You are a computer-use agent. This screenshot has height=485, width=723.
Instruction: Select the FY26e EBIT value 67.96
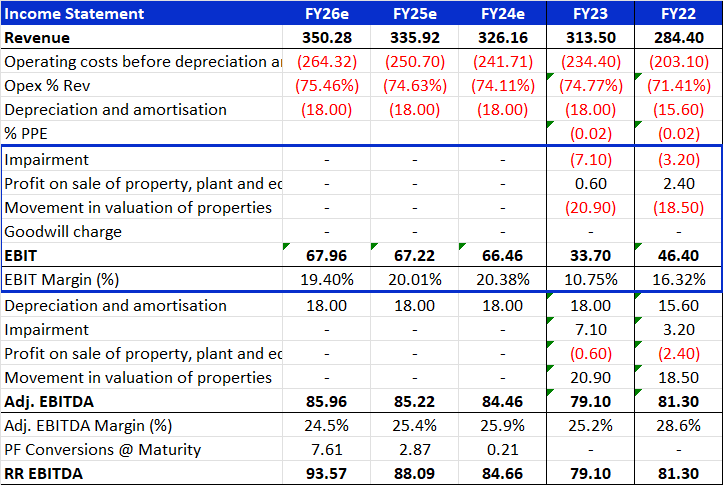point(326,256)
